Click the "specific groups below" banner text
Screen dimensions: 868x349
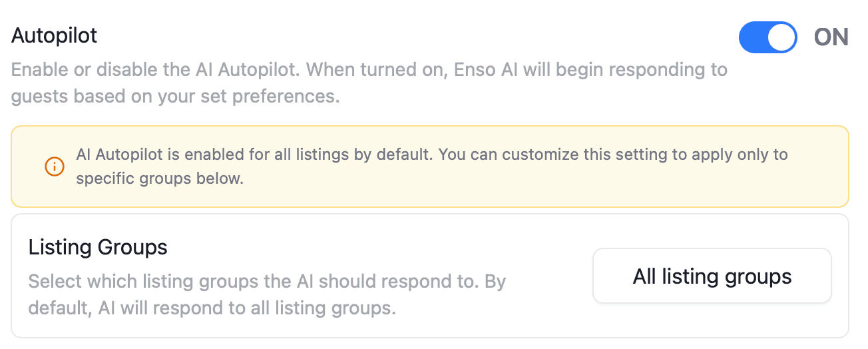[x=160, y=178]
